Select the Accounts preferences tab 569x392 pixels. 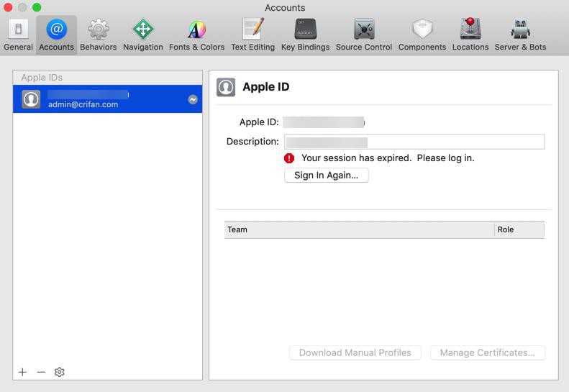tap(56, 35)
